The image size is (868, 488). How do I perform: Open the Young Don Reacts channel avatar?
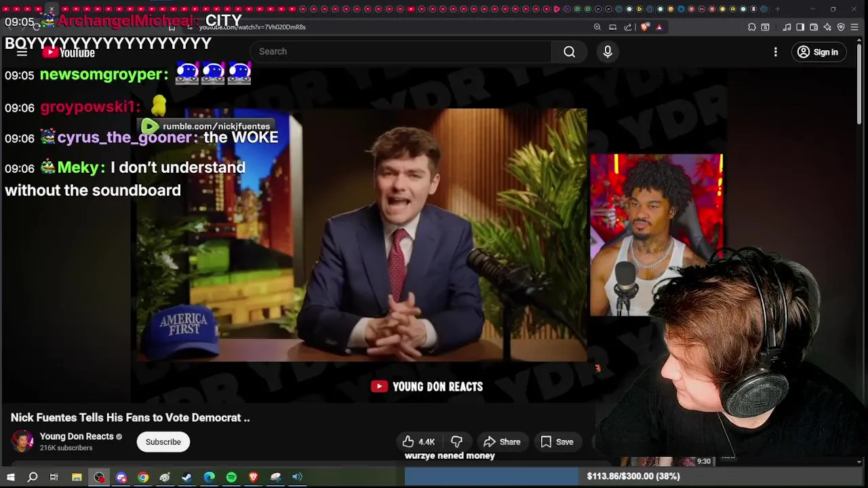tap(22, 441)
